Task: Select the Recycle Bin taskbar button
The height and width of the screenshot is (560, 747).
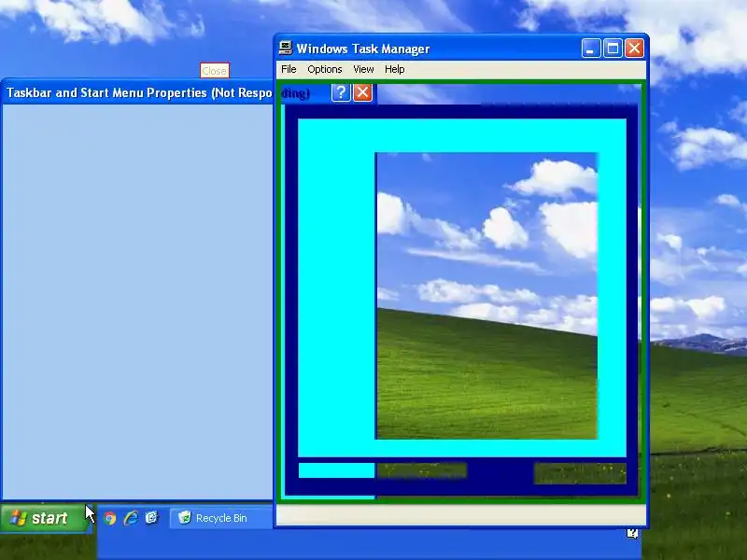Action: pos(221,518)
